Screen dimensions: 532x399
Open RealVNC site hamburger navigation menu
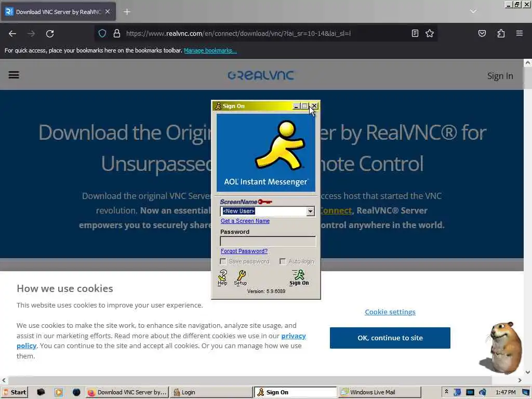click(x=14, y=75)
